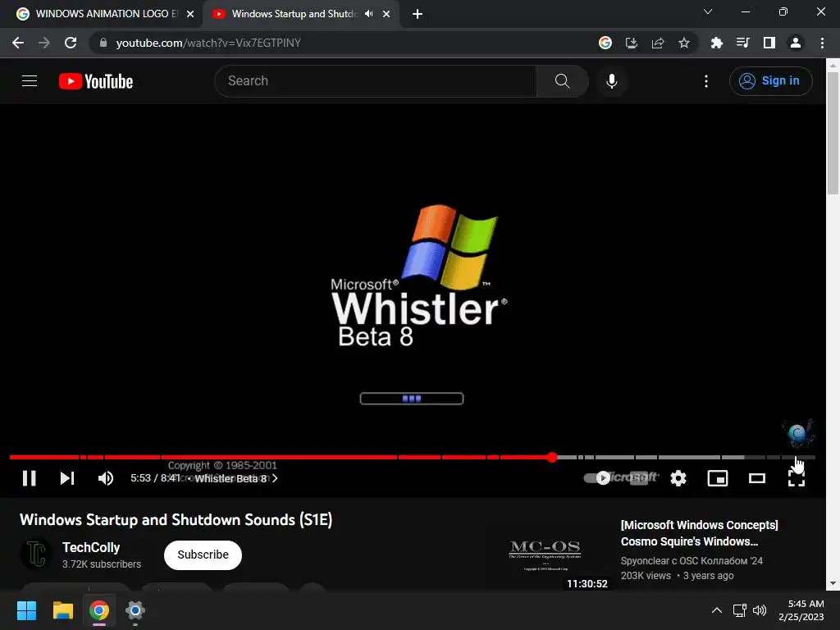Enter full screen mode
Image resolution: width=840 pixels, height=630 pixels.
tap(796, 478)
